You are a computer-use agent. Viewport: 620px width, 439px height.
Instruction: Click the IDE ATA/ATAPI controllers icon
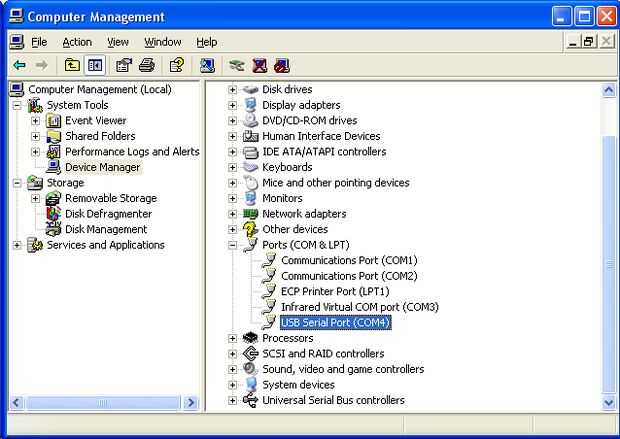click(x=250, y=151)
